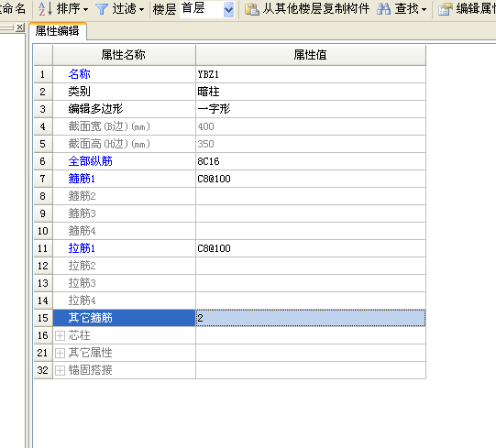Click the edit properties icon
This screenshot has width=496, height=448.
point(446,9)
